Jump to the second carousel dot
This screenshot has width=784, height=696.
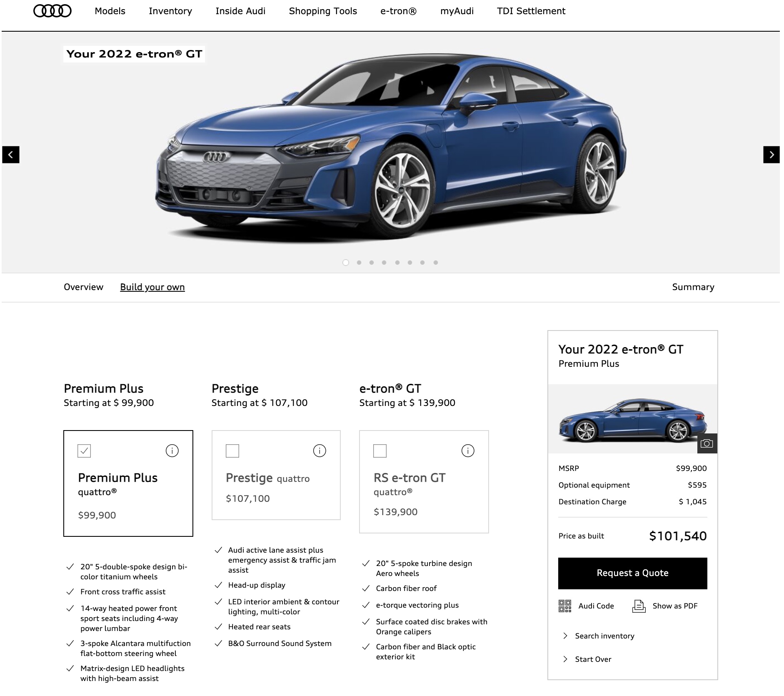[x=359, y=263]
